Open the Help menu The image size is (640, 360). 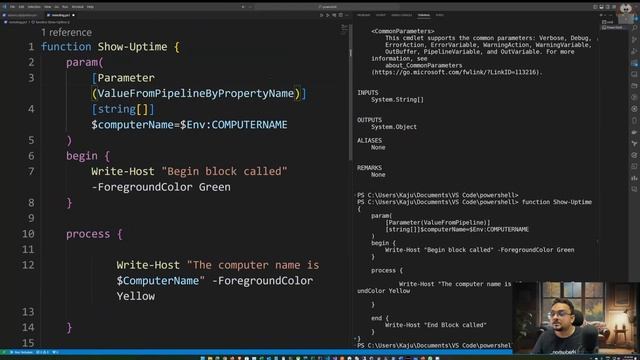[x=90, y=7]
